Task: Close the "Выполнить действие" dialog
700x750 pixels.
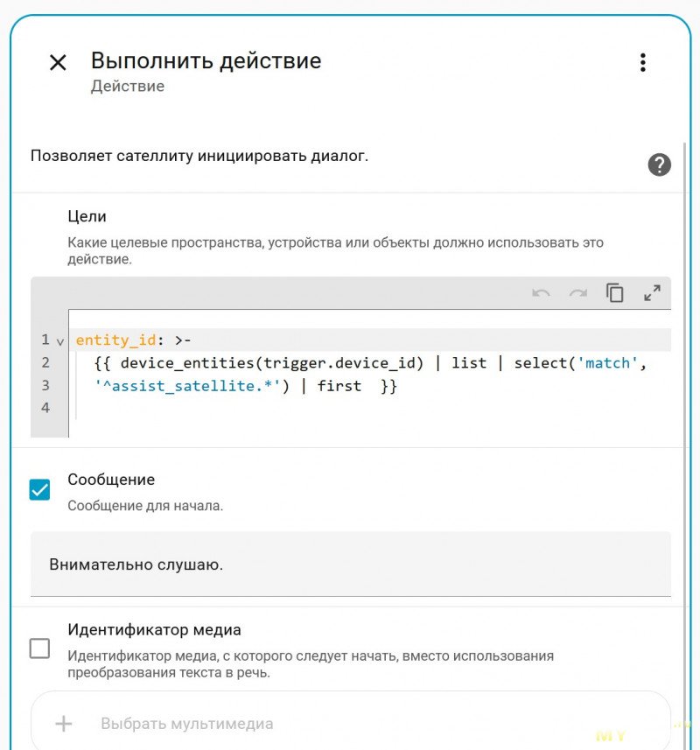Action: coord(58,62)
